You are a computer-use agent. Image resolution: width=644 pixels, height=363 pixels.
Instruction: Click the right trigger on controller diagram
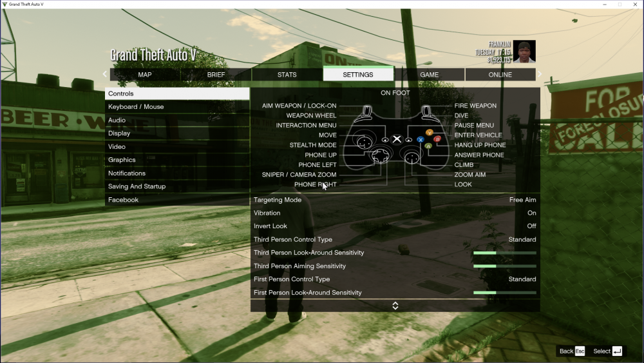pyautogui.click(x=426, y=111)
